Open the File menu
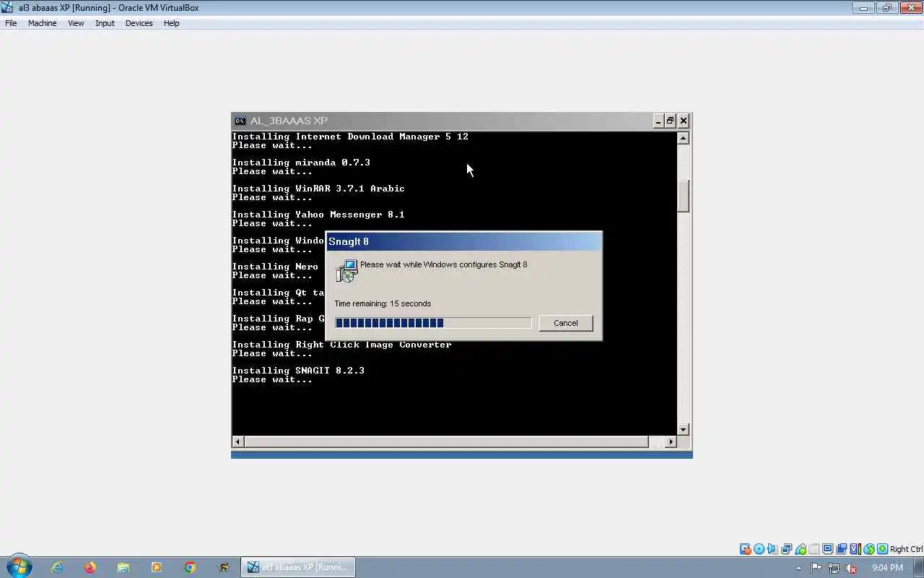Viewport: 924px width, 578px height. pyautogui.click(x=11, y=23)
